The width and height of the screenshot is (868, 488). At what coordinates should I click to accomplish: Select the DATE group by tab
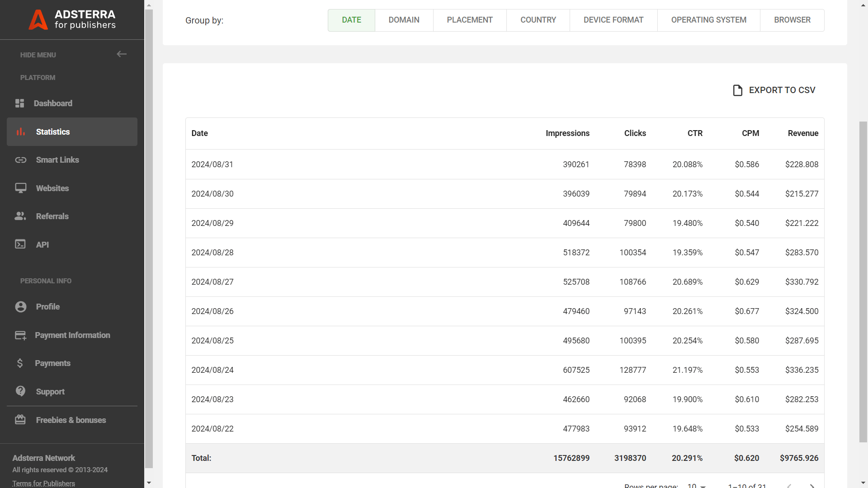(x=351, y=20)
